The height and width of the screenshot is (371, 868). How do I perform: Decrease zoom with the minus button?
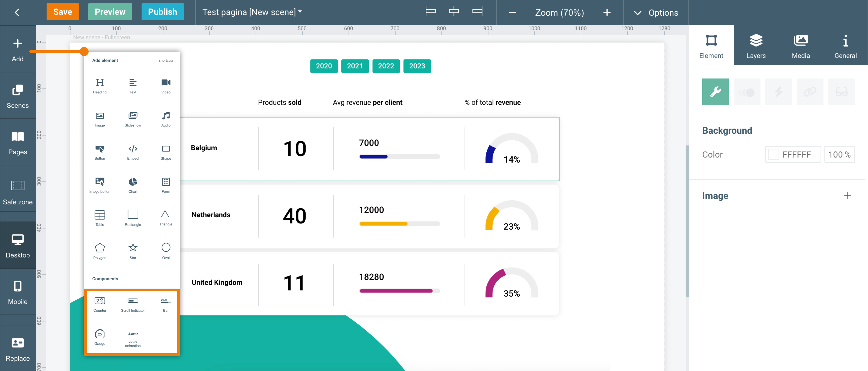[x=512, y=12]
